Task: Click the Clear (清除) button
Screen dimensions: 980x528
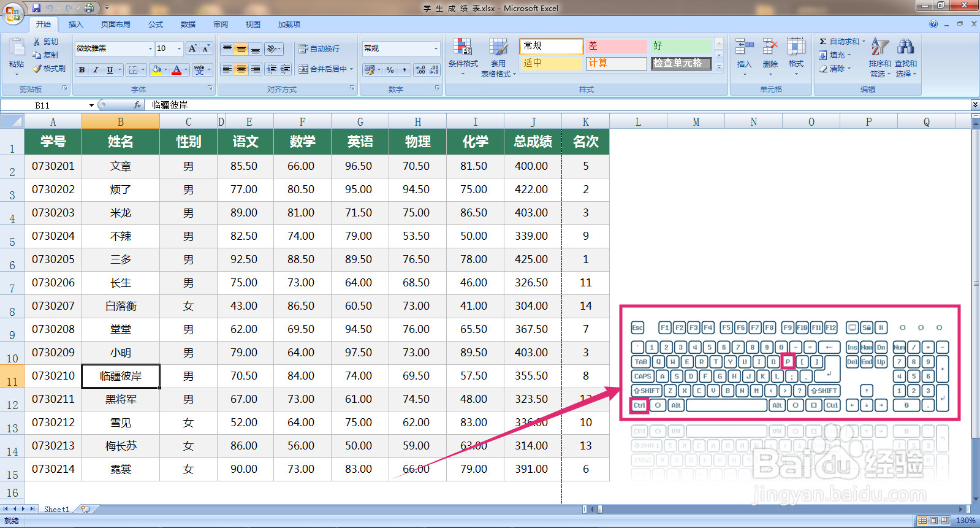Action: point(835,69)
